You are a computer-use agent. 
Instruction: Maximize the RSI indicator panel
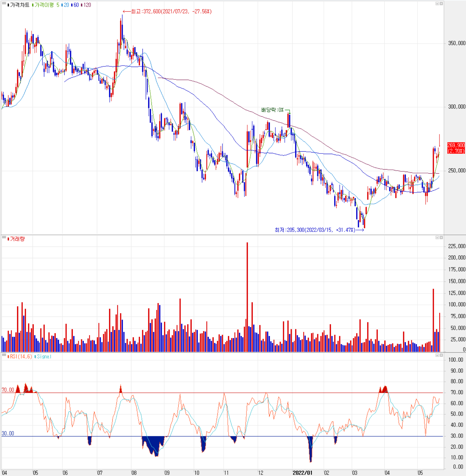[x=437, y=355]
